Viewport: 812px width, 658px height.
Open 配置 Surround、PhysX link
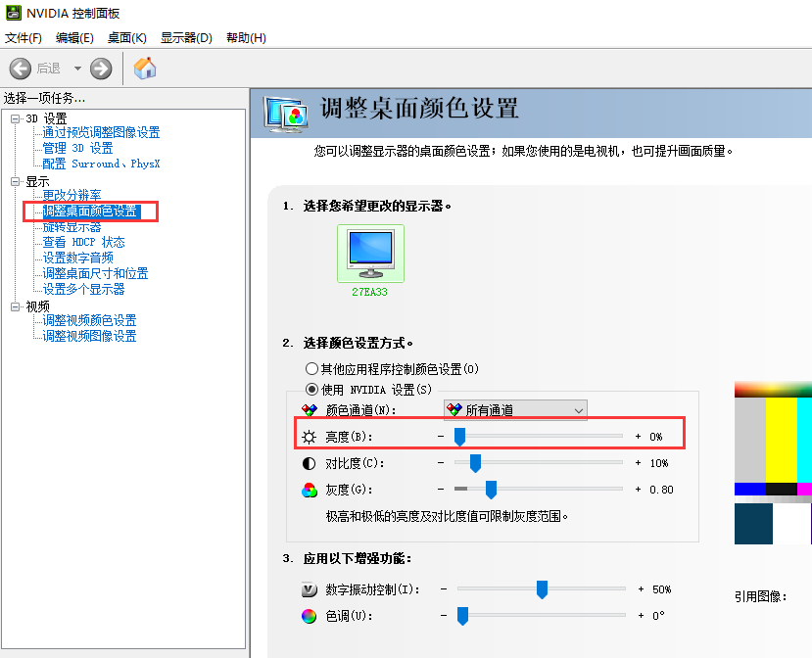[101, 164]
